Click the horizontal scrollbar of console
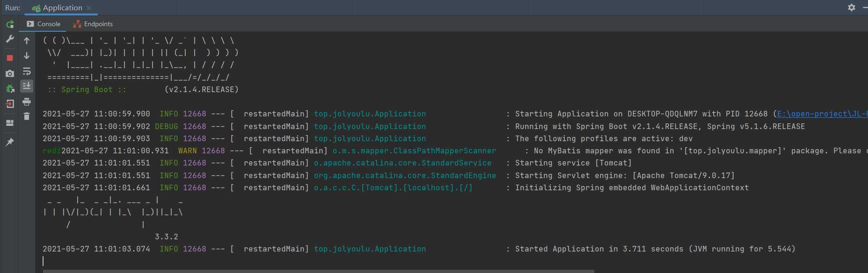Viewport: 868px width, 273px height. tap(318, 271)
